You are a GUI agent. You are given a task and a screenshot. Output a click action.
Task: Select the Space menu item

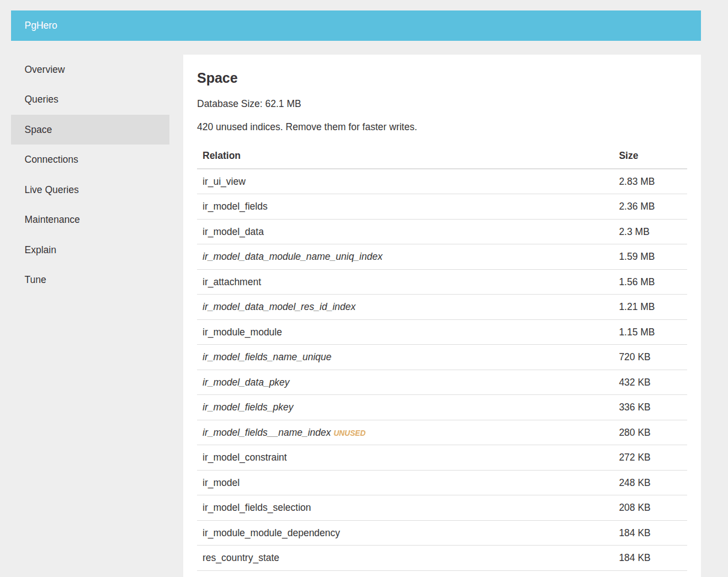pyautogui.click(x=38, y=129)
